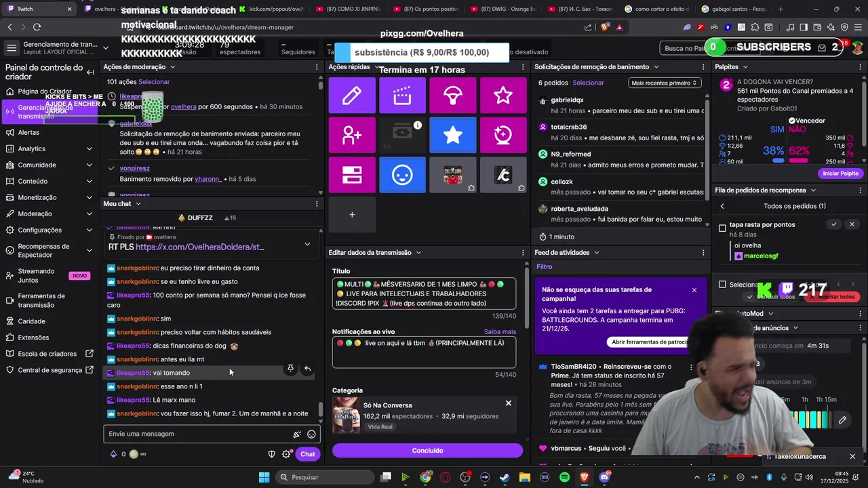The width and height of the screenshot is (868, 488).
Task: Reject the 'tapa rasta por pontos' reward request
Action: pos(852,224)
